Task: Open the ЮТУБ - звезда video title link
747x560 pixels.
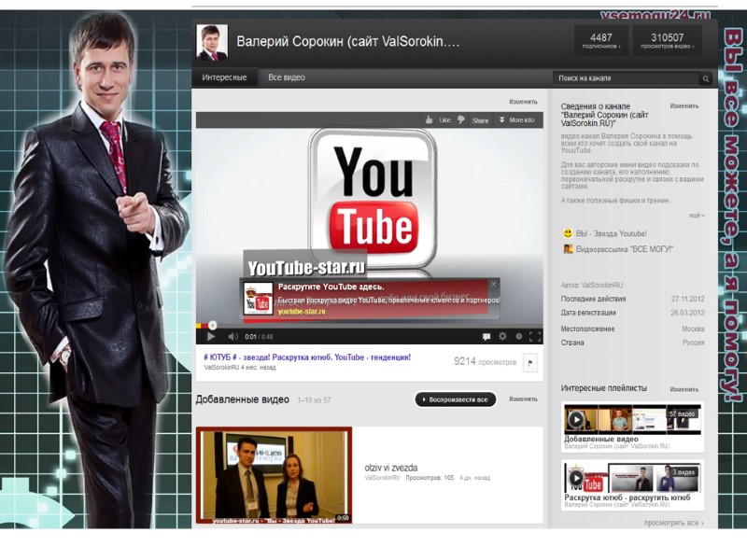Action: [307, 357]
